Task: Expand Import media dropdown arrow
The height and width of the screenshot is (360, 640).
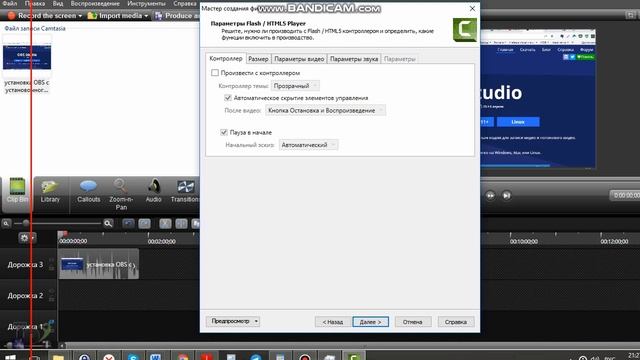Action: pyautogui.click(x=146, y=16)
